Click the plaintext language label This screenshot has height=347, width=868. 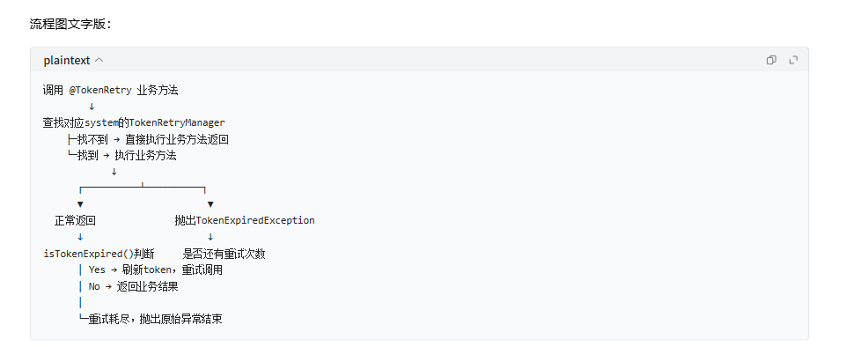66,60
